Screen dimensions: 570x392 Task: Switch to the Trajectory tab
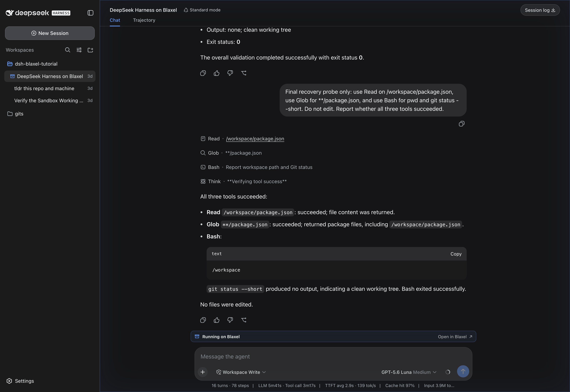coord(144,20)
